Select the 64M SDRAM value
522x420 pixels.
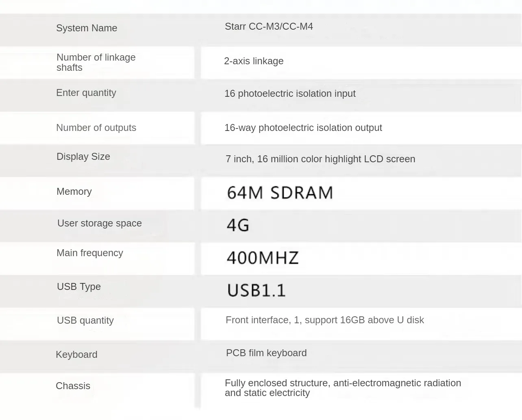(280, 193)
